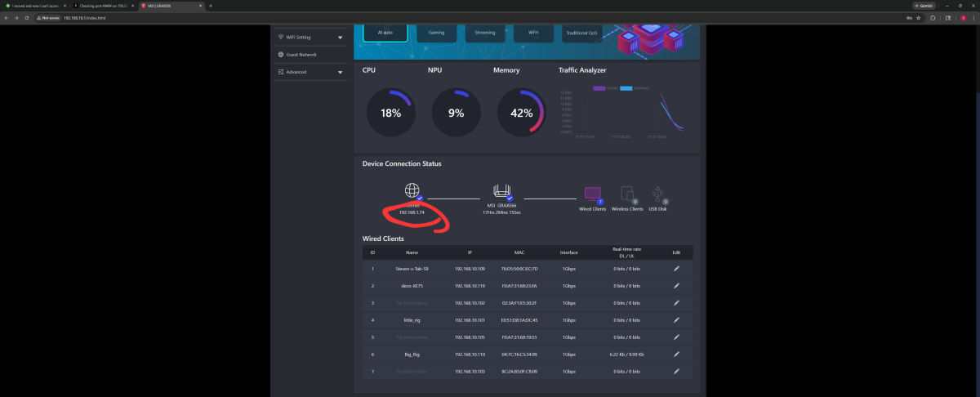
Task: Reload the router page
Action: [27, 17]
